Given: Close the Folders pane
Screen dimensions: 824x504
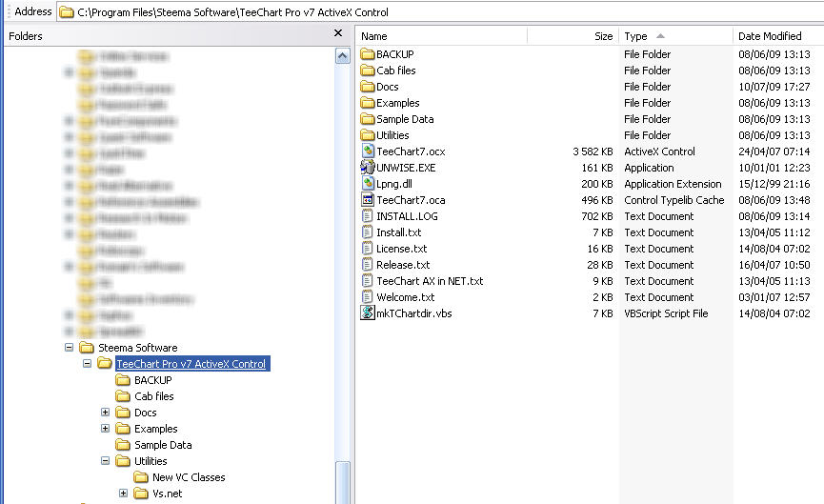Looking at the screenshot, I should pos(338,33).
